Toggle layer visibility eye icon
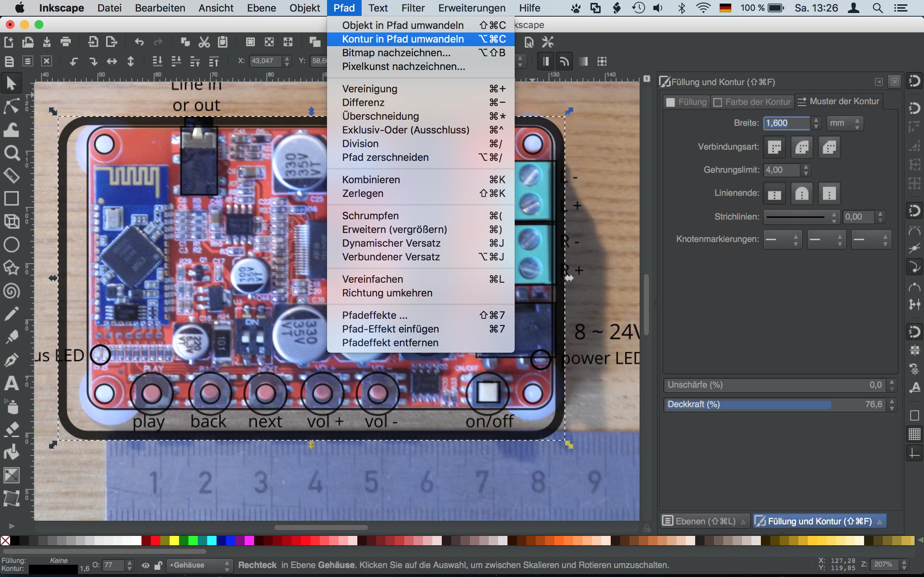The image size is (924, 577). (x=145, y=565)
